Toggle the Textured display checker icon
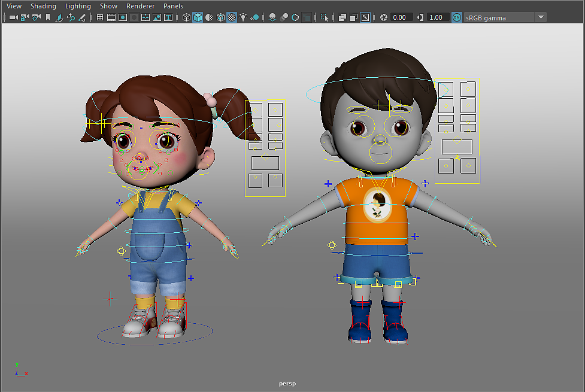The width and height of the screenshot is (585, 392). pos(232,17)
